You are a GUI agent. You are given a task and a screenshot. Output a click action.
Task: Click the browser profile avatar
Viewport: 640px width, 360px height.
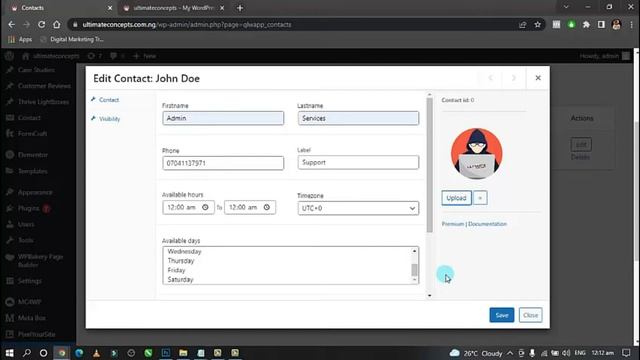pos(616,24)
